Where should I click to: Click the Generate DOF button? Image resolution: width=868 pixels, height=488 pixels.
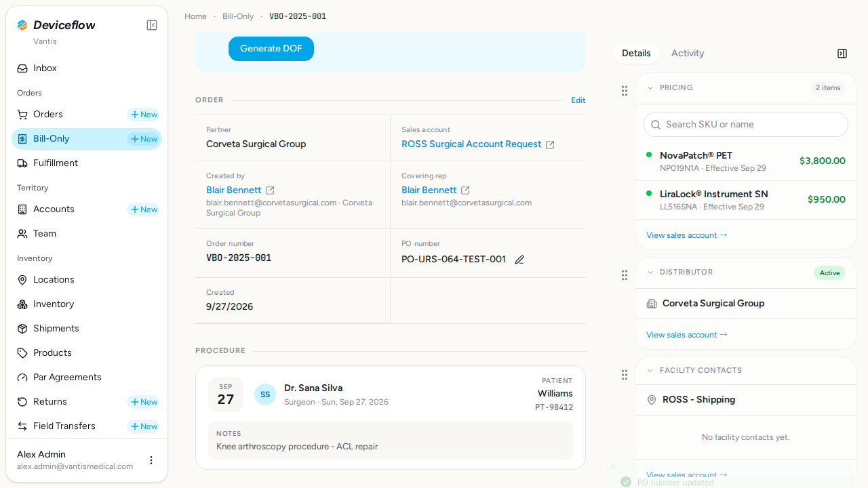coord(271,49)
